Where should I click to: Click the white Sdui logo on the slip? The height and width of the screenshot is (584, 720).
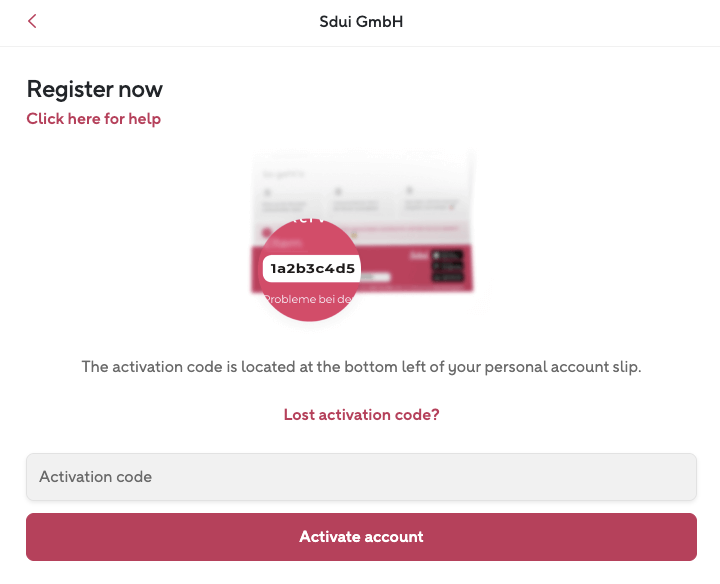(418, 257)
